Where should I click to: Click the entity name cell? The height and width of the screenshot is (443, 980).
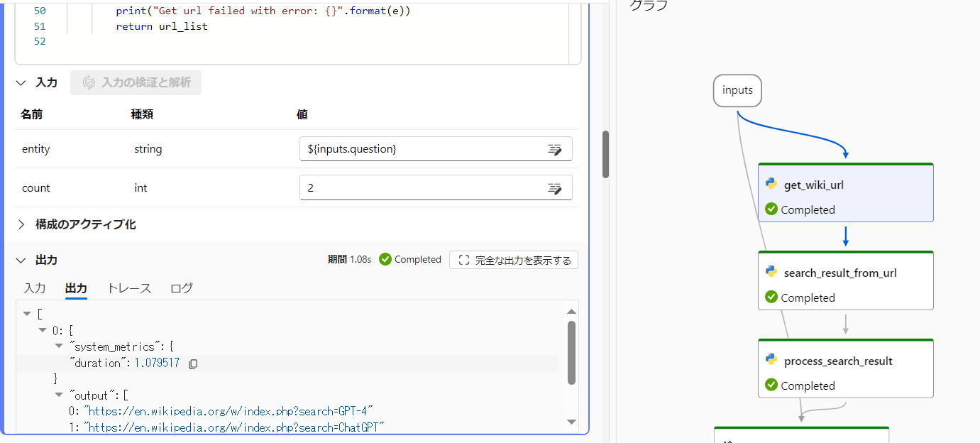pyautogui.click(x=36, y=149)
